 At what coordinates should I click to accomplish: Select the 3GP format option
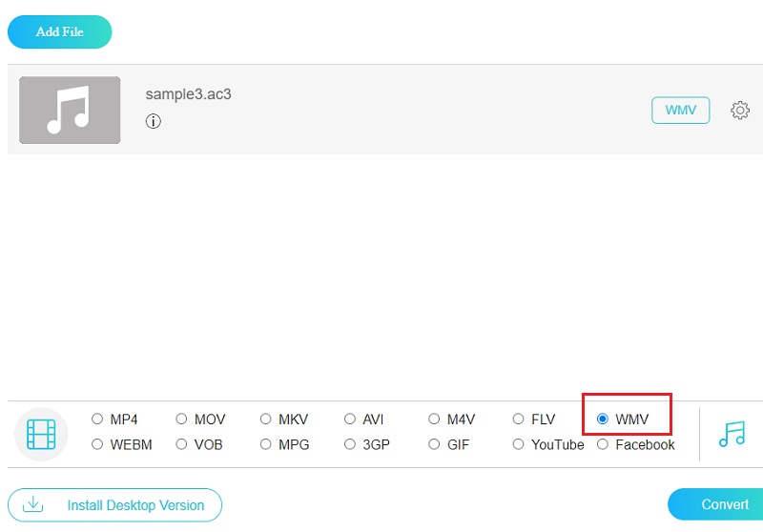(350, 444)
